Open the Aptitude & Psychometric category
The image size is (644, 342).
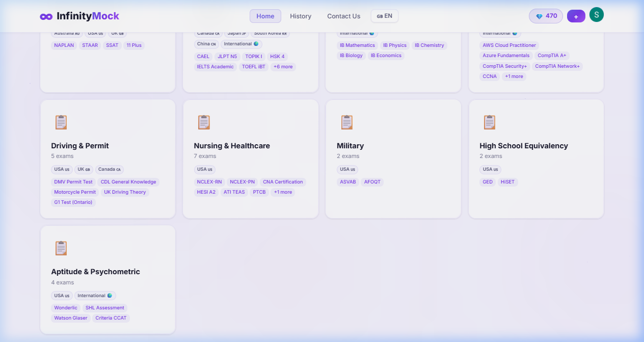[95, 272]
